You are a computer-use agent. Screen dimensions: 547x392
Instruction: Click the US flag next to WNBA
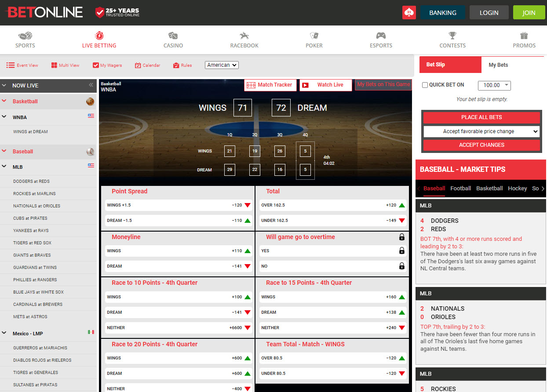click(91, 116)
